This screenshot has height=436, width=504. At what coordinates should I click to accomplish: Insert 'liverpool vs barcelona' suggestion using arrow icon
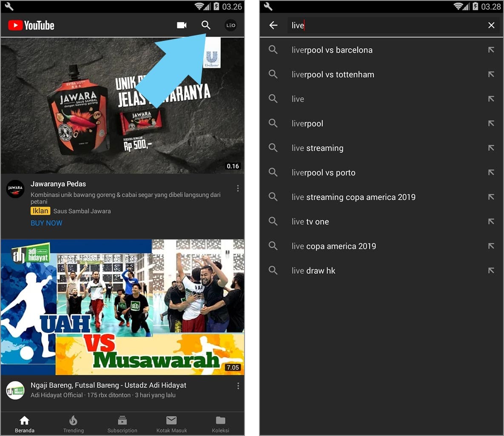coord(491,50)
